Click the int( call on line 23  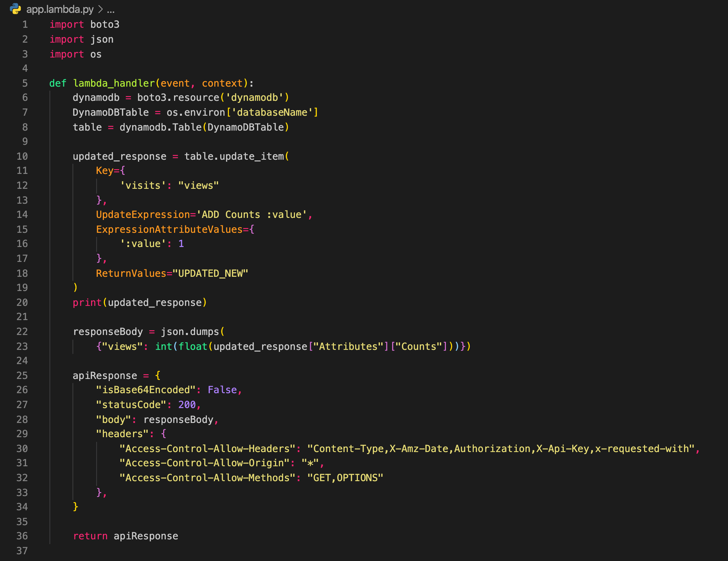(164, 346)
